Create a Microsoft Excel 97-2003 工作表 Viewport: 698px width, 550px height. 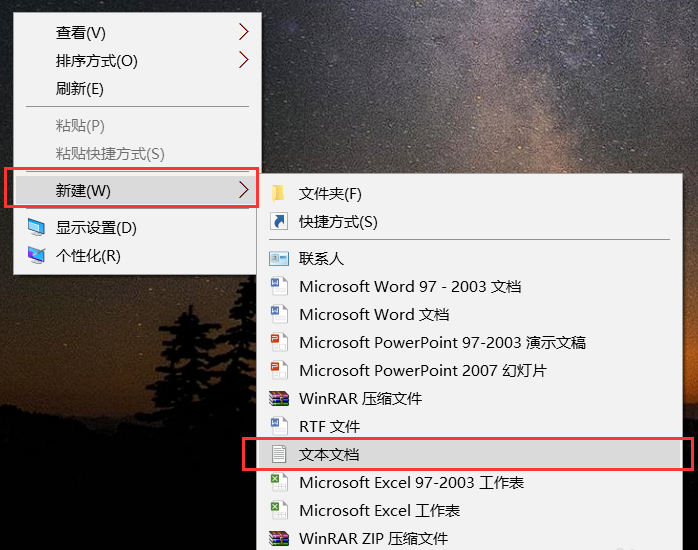[470, 482]
